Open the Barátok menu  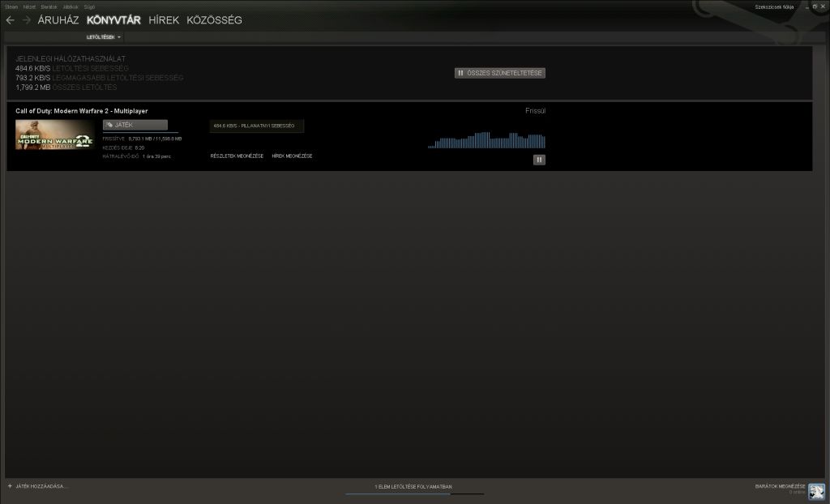point(49,6)
